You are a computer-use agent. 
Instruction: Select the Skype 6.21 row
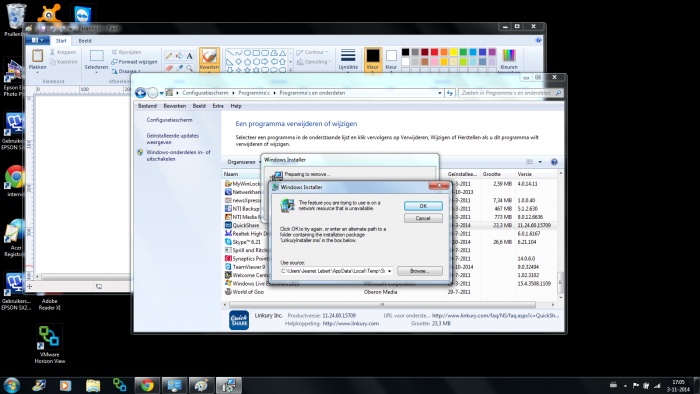390,242
